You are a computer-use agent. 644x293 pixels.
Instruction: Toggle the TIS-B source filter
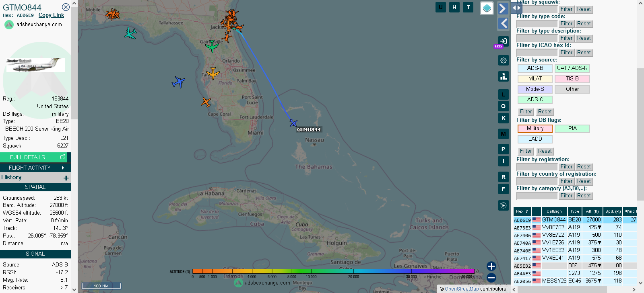pos(572,79)
